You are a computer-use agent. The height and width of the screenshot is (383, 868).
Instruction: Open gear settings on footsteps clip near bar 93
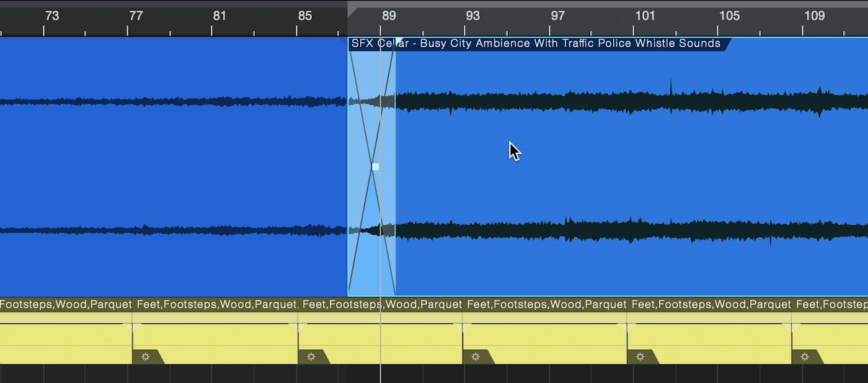pos(476,357)
